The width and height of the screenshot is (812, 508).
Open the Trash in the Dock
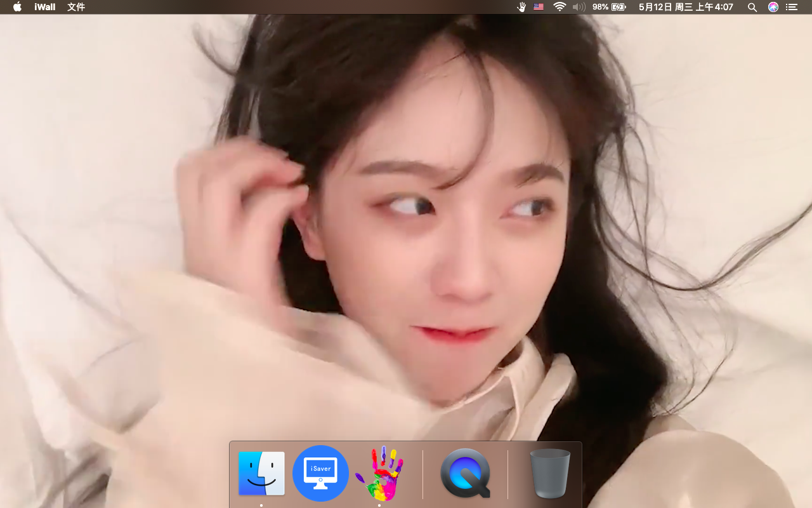click(550, 473)
